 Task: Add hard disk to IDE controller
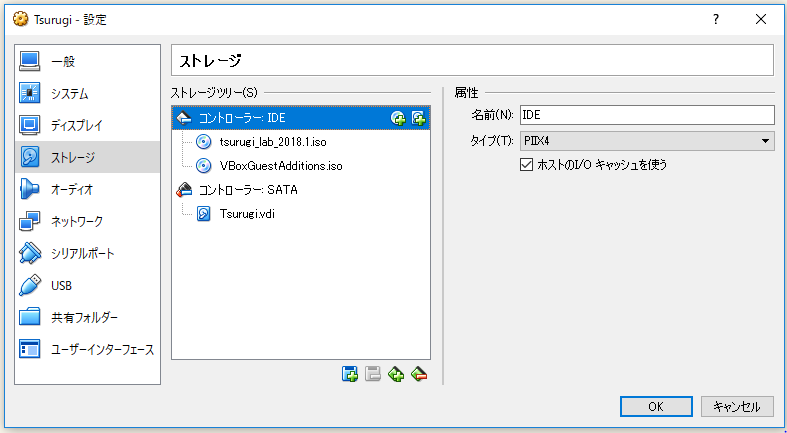(x=419, y=118)
